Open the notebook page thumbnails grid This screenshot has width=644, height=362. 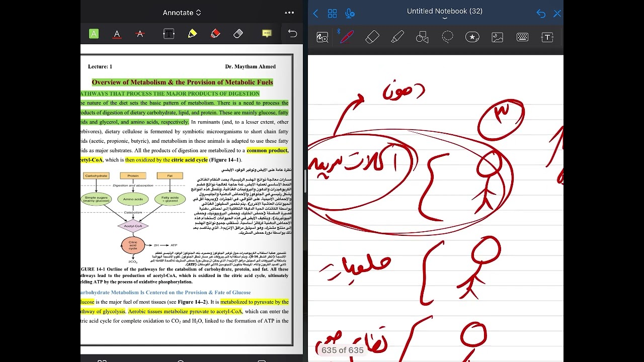[x=332, y=14]
